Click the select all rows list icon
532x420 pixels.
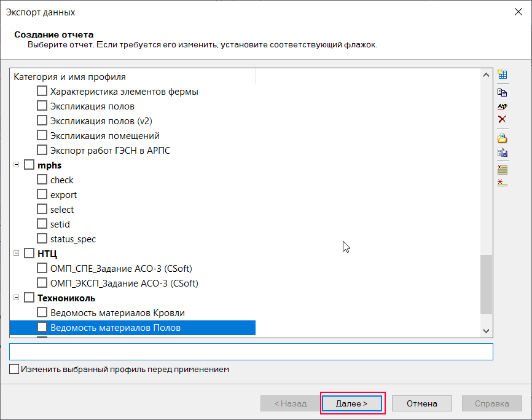point(502,170)
